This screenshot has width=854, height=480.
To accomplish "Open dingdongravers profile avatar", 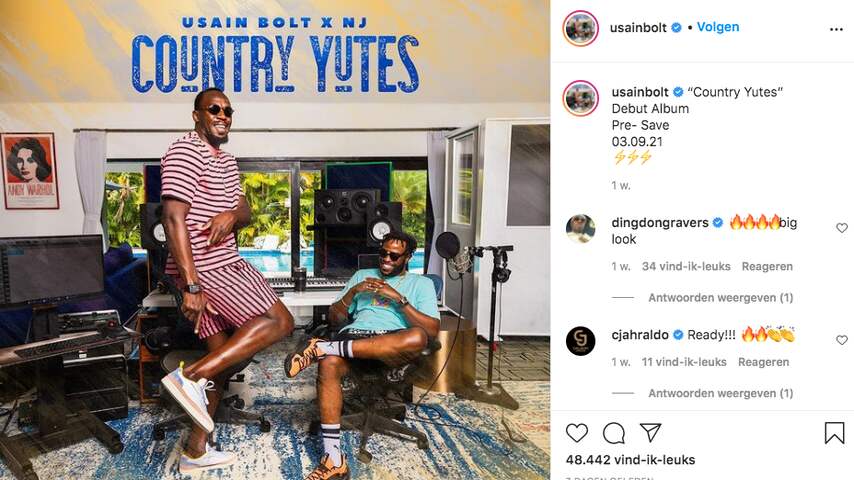I will click(581, 228).
